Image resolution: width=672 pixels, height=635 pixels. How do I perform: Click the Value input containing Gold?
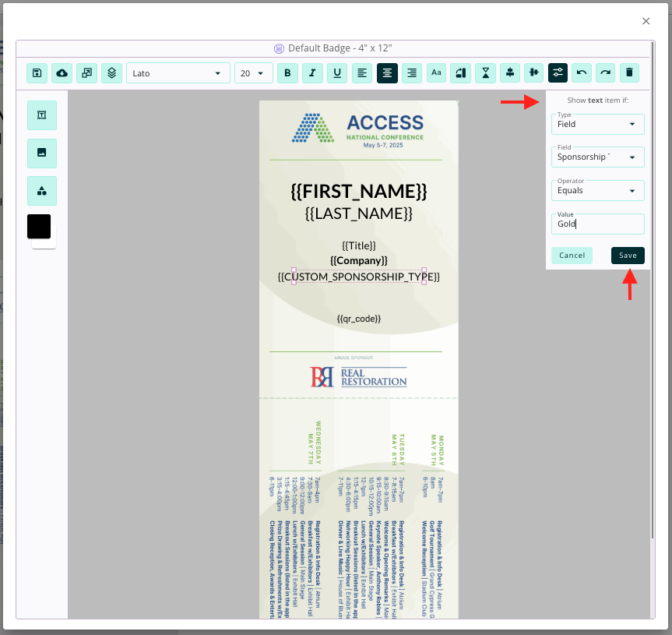pyautogui.click(x=597, y=224)
